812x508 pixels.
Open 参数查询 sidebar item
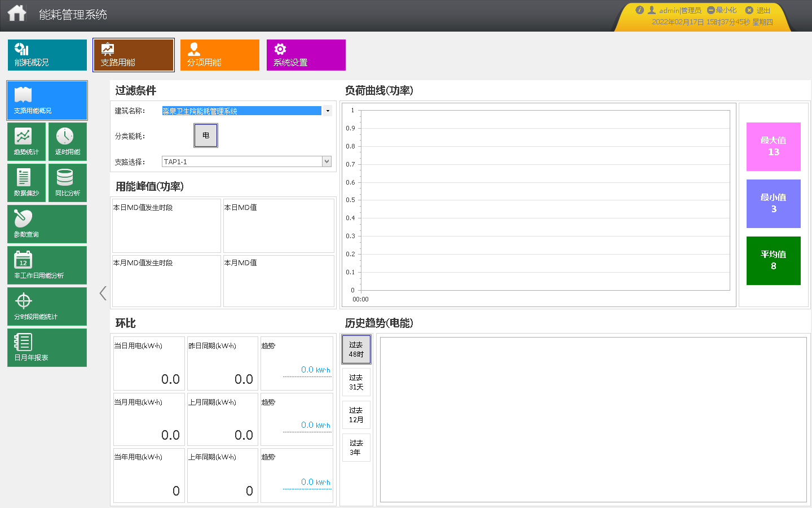tap(47, 224)
